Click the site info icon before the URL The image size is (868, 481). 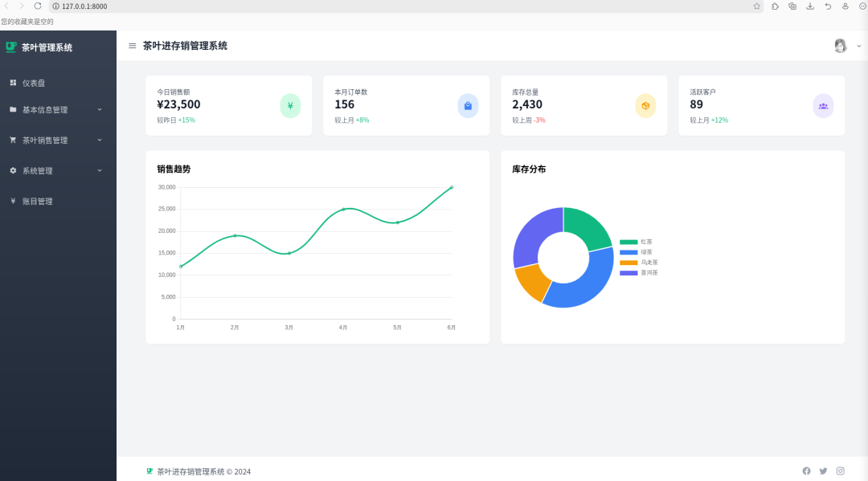(56, 6)
